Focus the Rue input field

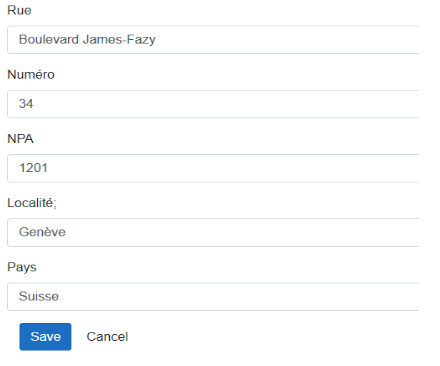point(213,40)
